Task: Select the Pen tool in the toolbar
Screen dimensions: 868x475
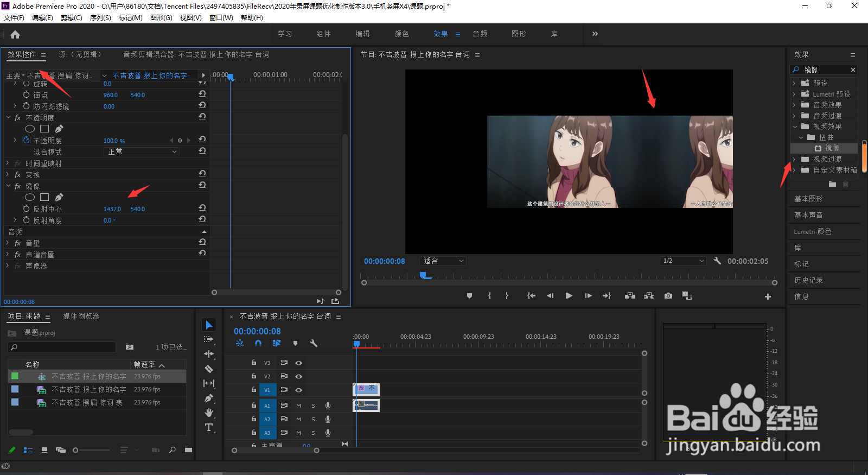Action: tap(209, 398)
